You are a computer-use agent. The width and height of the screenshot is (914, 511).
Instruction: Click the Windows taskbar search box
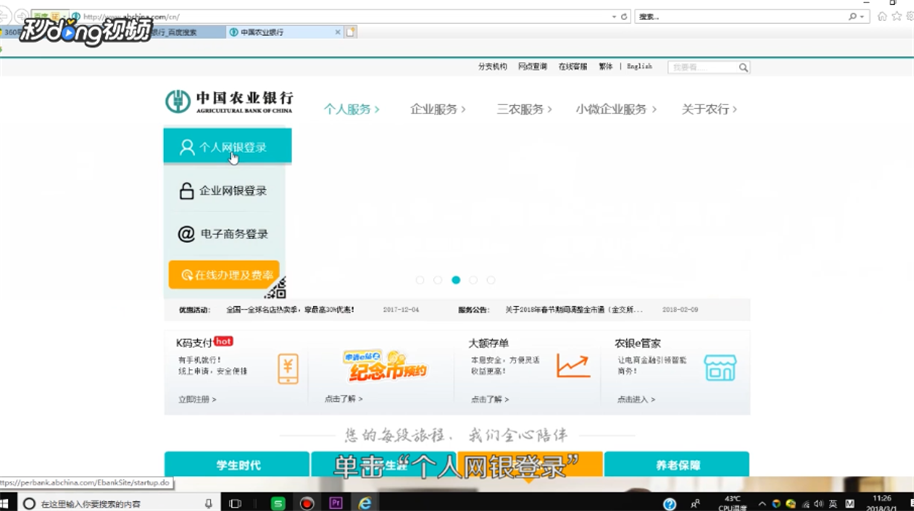click(x=119, y=503)
